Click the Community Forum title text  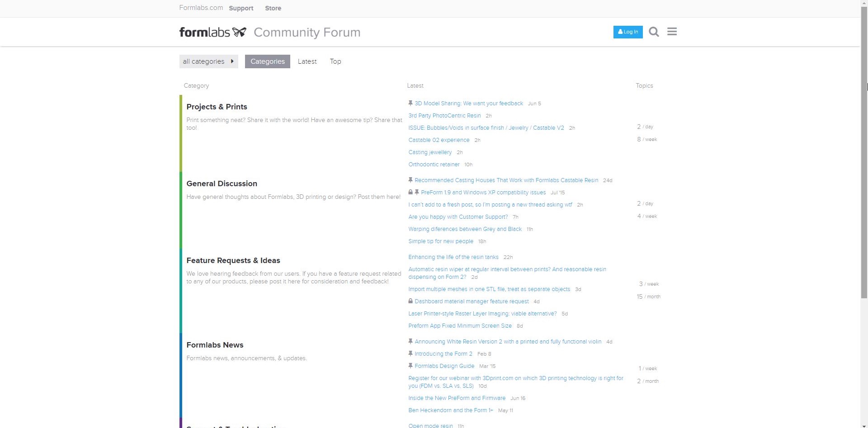tap(307, 33)
